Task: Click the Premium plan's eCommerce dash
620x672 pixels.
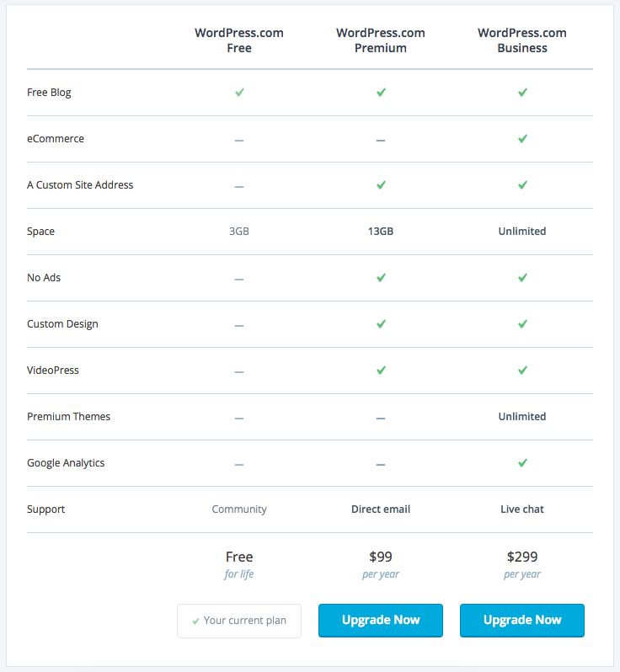Action: (x=381, y=140)
